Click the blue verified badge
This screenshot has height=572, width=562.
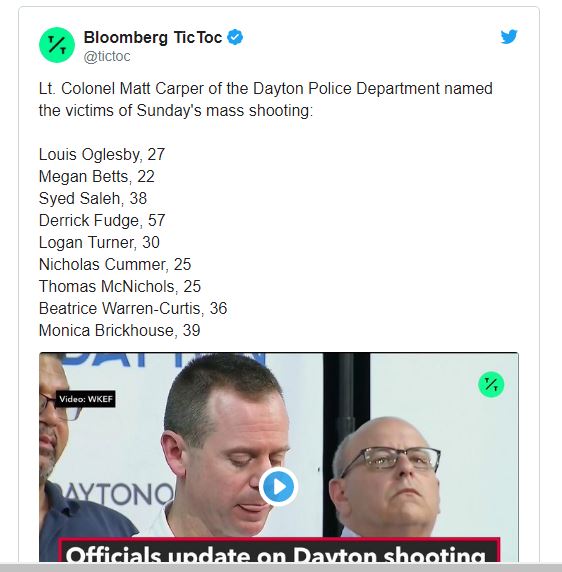point(235,37)
